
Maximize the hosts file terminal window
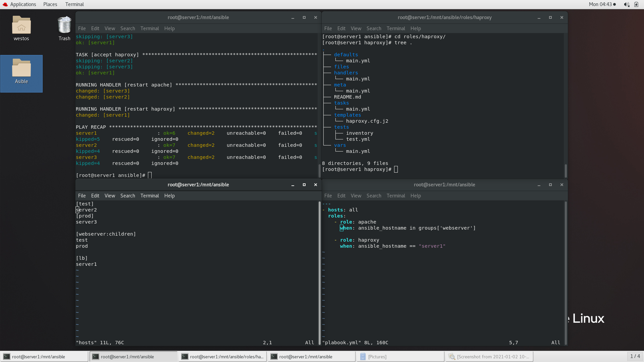pyautogui.click(x=304, y=185)
